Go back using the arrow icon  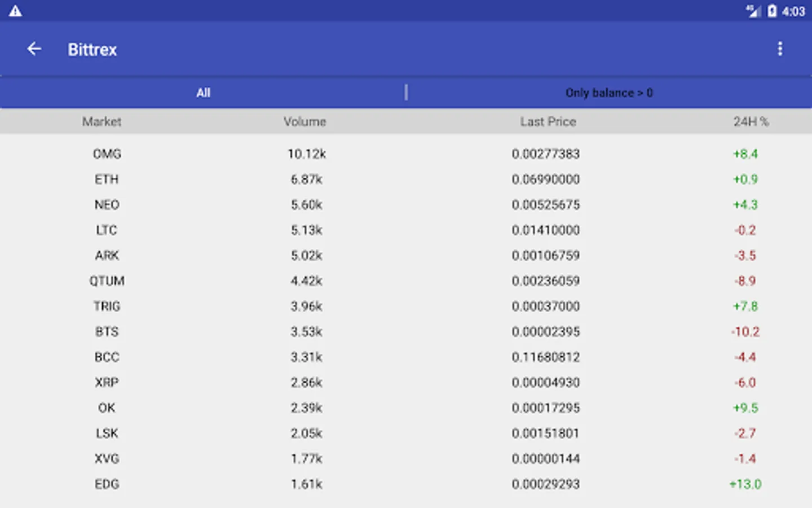(x=34, y=49)
